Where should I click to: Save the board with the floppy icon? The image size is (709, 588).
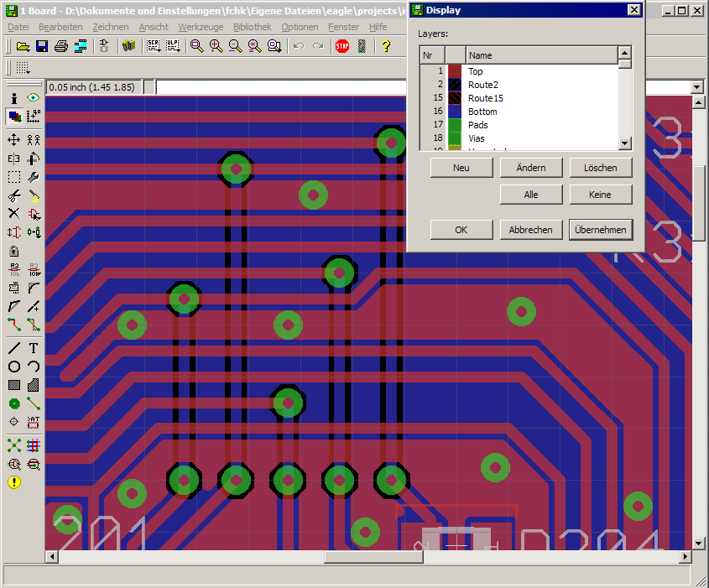[42, 46]
